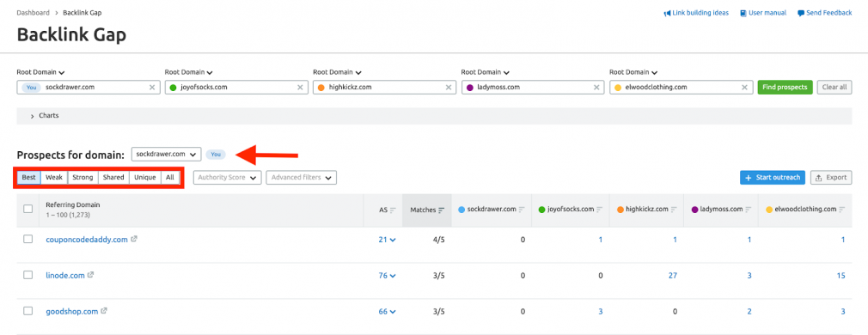The image size is (868, 335).
Task: Clear elwoodclothing.com domain field X
Action: point(745,88)
